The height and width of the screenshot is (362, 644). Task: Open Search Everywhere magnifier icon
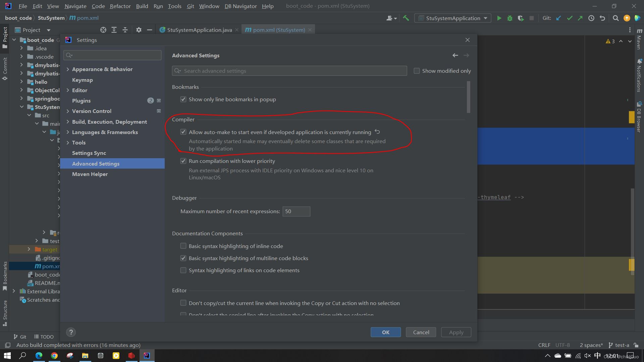coord(615,18)
